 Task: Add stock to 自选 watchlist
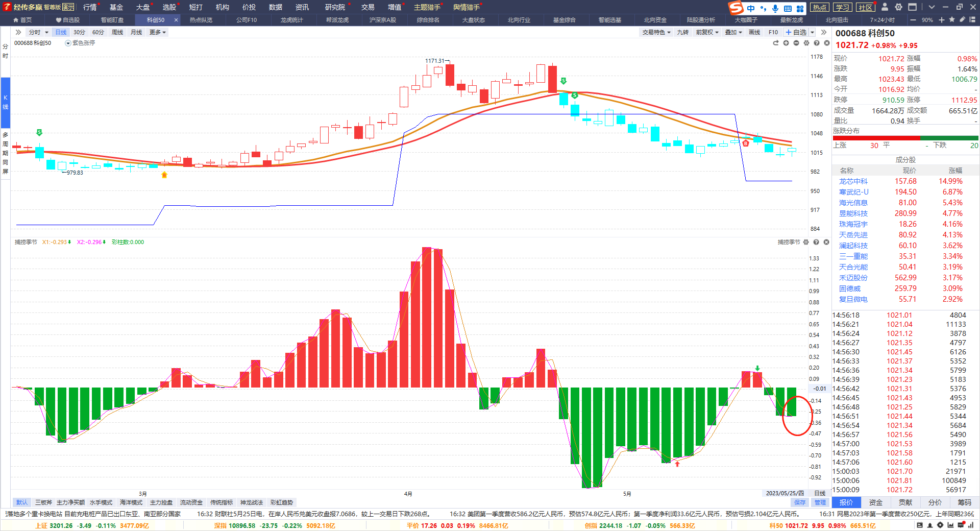pyautogui.click(x=796, y=32)
